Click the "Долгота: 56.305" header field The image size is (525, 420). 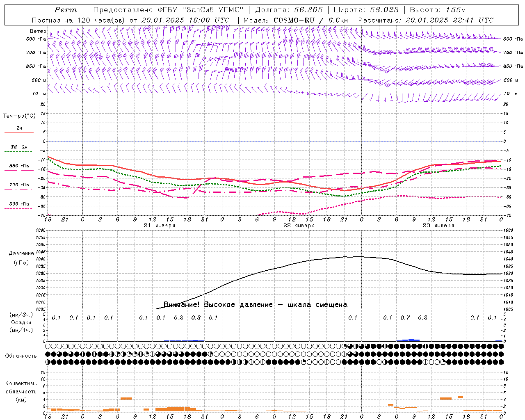(x=289, y=10)
